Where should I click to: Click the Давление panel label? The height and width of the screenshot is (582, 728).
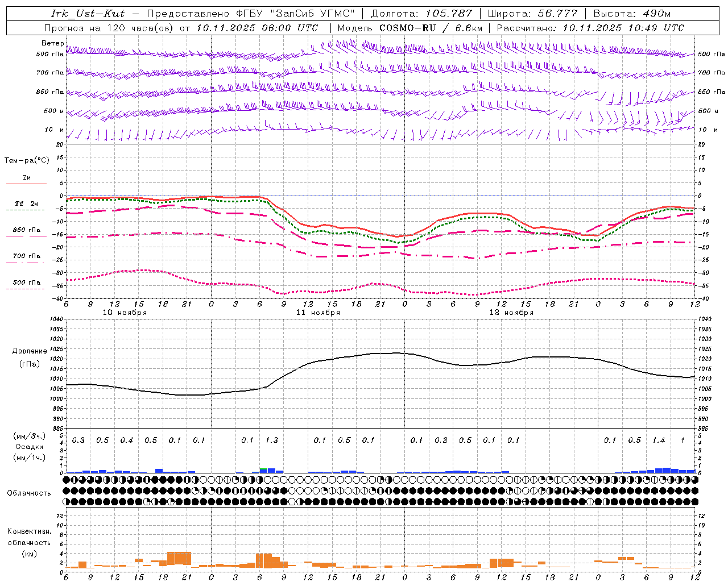[30, 351]
